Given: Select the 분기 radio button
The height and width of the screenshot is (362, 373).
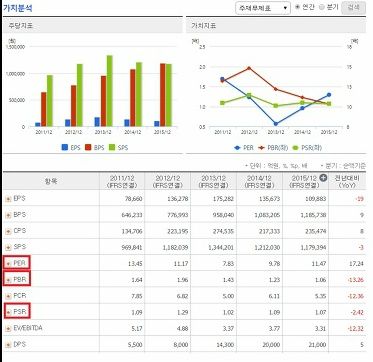Looking at the screenshot, I should [322, 7].
